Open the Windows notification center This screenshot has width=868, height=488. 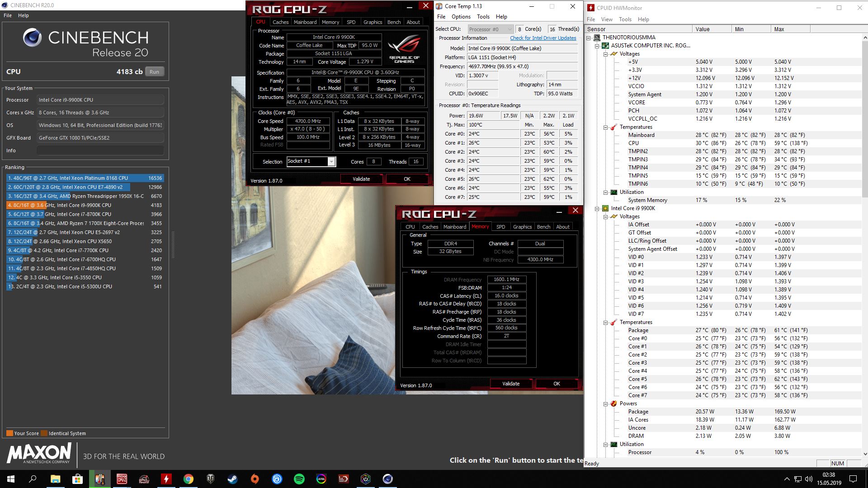[853, 479]
